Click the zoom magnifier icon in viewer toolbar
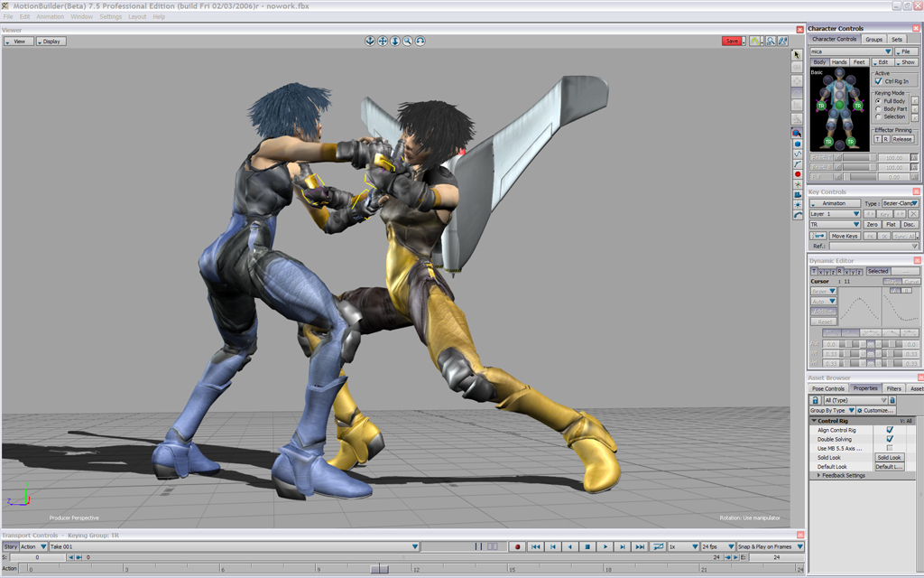This screenshot has height=578, width=924. tap(408, 41)
